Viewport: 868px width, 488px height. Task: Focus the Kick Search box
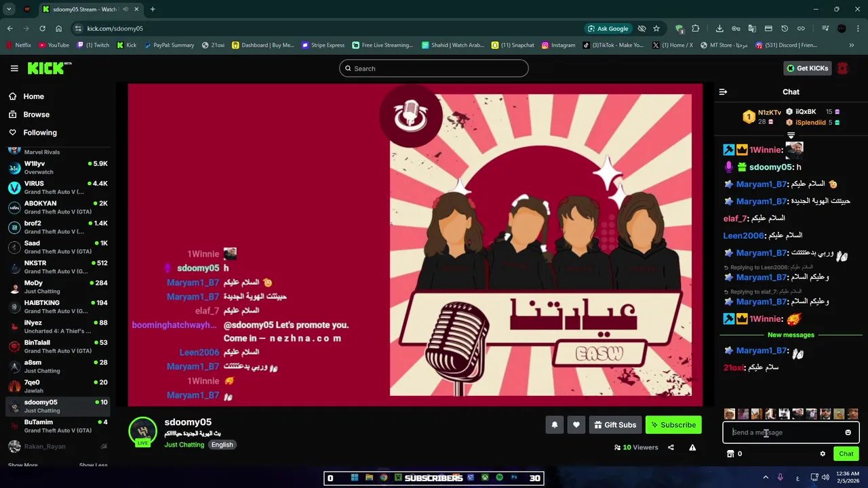click(x=434, y=68)
